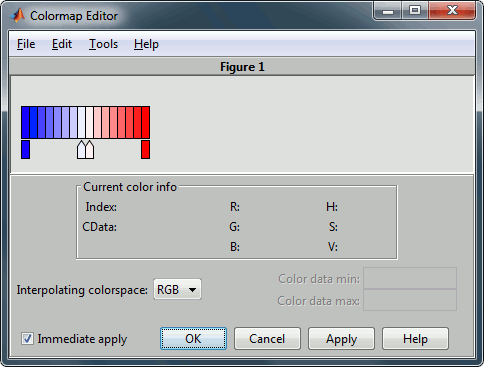Click the last bright red colormap cell
The width and height of the screenshot is (484, 367).
[146, 122]
